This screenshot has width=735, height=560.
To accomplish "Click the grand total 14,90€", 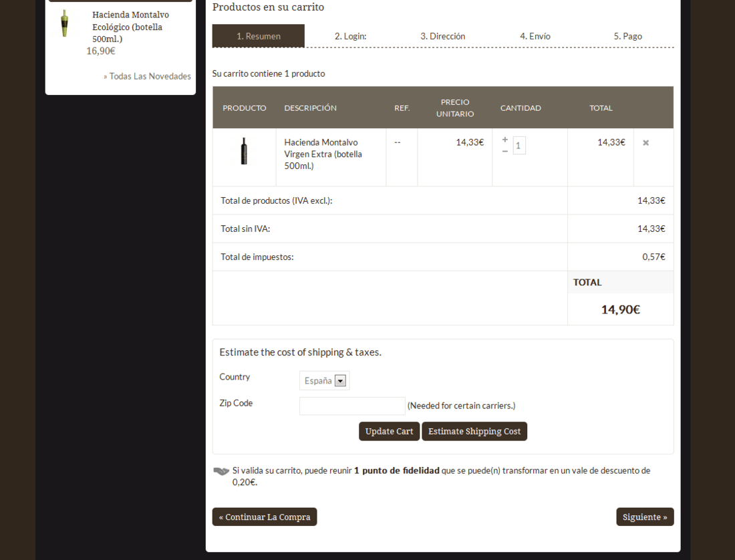I will (x=621, y=309).
